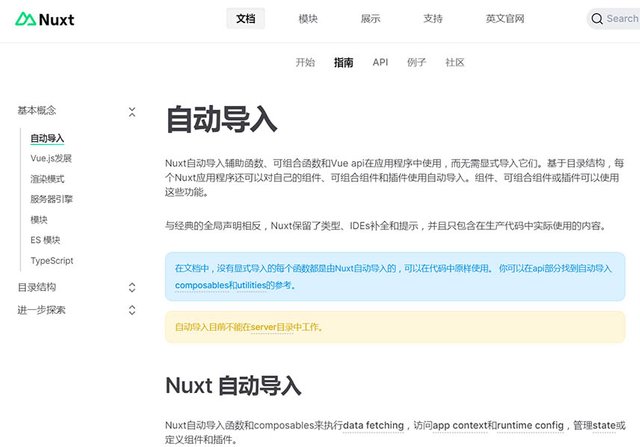Click the 自动导入 page title
The height and width of the screenshot is (447, 640).
coord(222,120)
